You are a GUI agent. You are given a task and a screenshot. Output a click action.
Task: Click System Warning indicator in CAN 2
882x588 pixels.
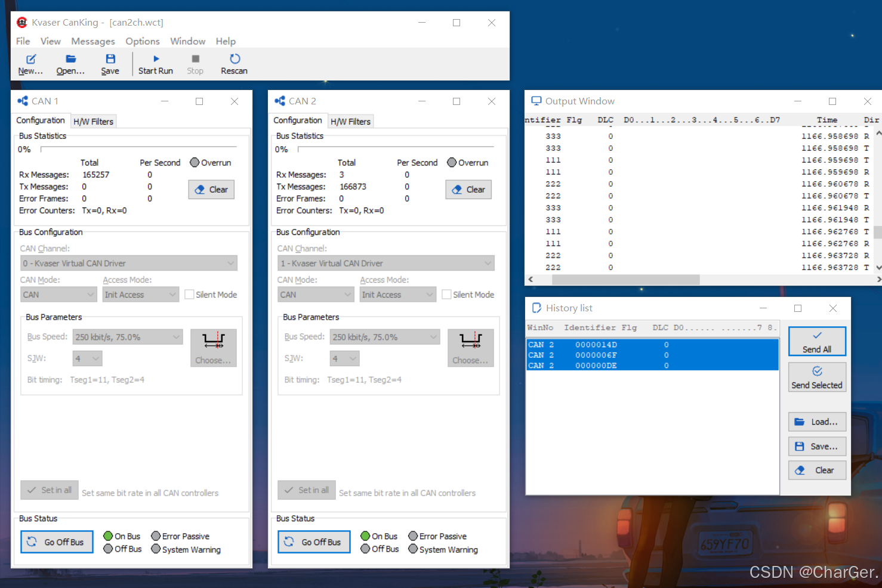(413, 549)
